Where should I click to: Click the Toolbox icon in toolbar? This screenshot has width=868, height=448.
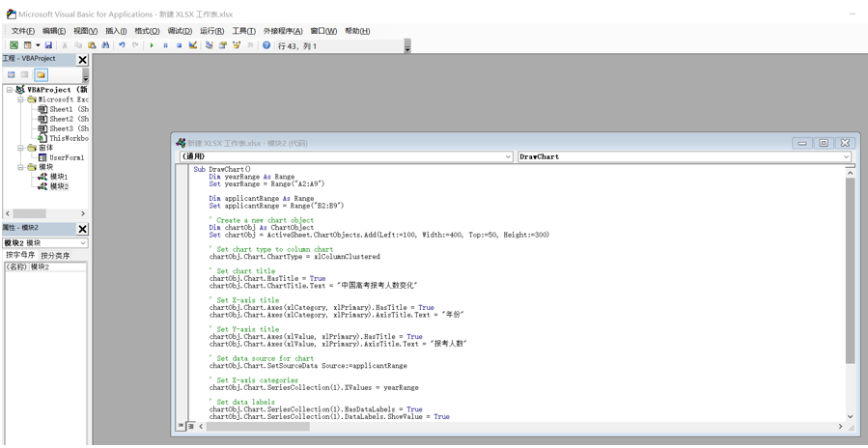[x=250, y=45]
